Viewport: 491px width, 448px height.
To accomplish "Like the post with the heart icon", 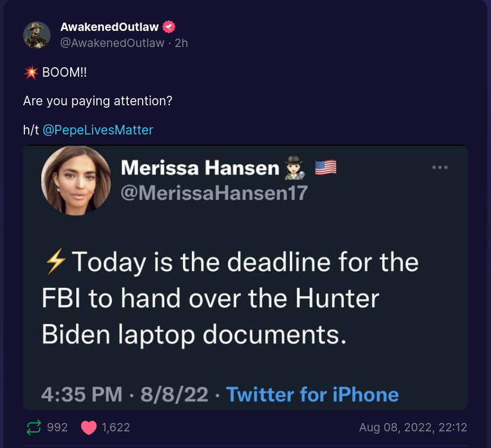I will (89, 427).
